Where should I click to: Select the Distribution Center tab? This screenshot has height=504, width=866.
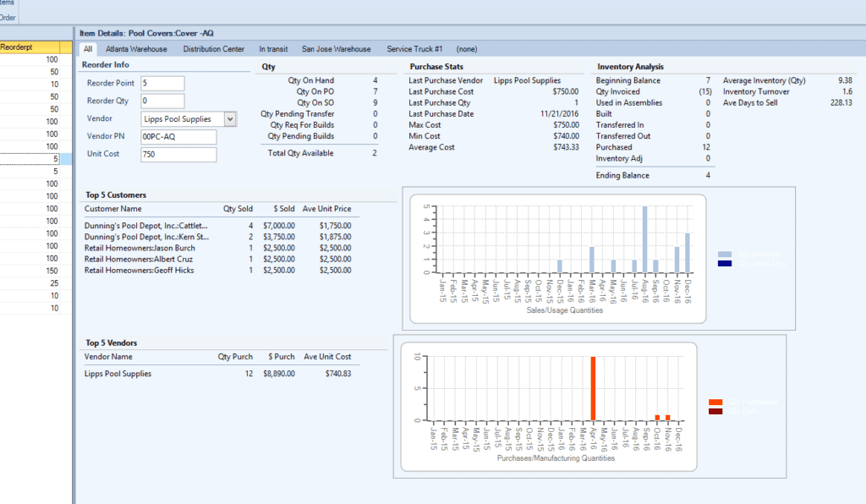coord(214,49)
